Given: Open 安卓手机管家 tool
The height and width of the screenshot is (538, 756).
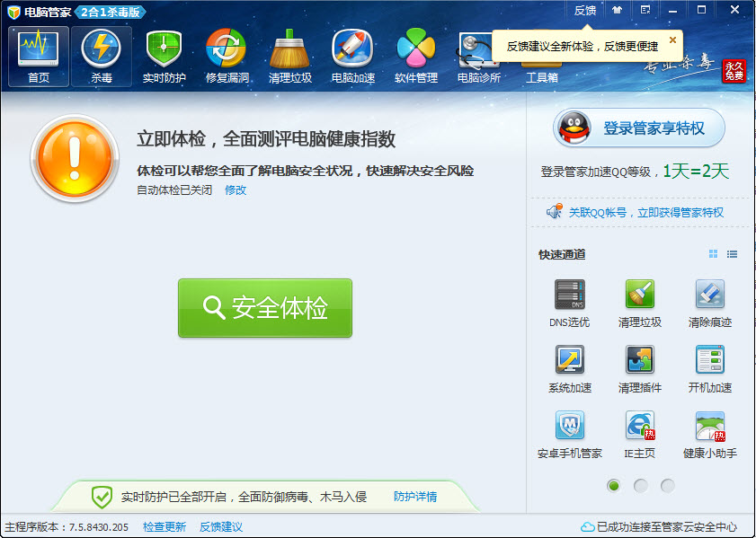Looking at the screenshot, I should [x=569, y=434].
